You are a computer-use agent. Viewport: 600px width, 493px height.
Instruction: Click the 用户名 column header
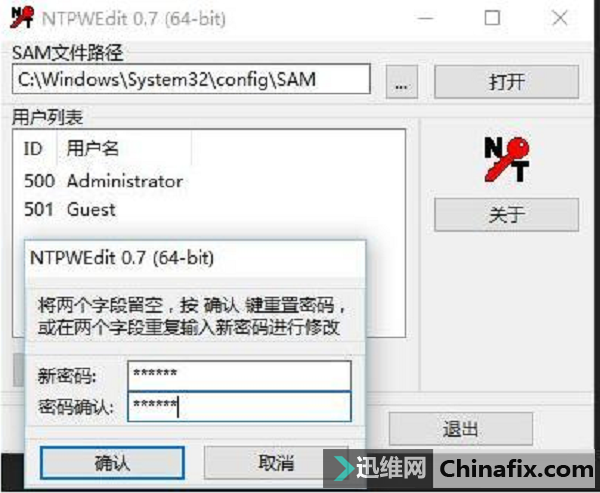pyautogui.click(x=124, y=148)
